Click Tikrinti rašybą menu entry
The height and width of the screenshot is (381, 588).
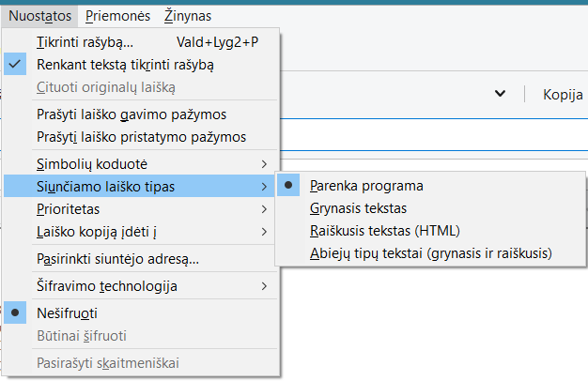pos(85,42)
